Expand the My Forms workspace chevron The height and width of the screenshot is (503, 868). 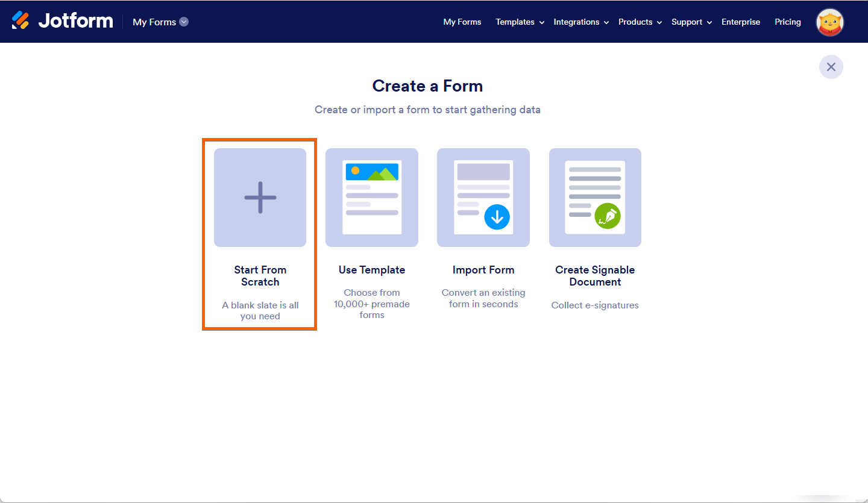183,22
